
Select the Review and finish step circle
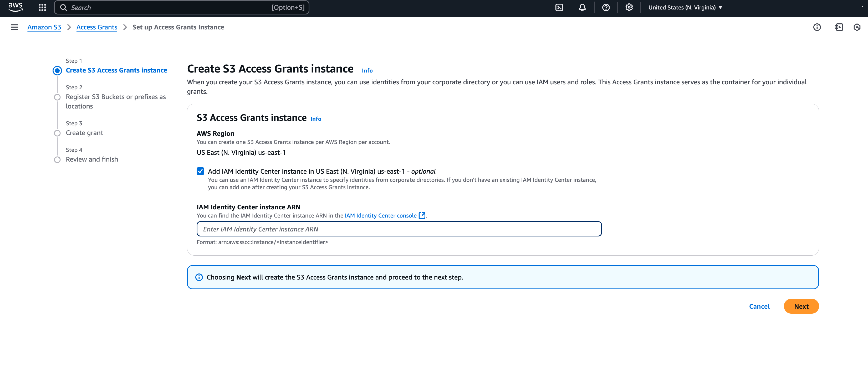[57, 159]
